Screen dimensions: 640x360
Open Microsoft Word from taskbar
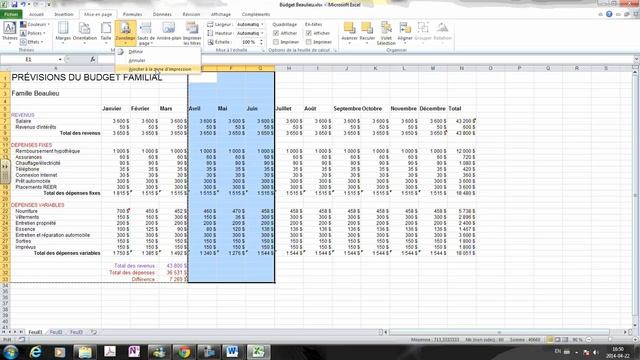(x=232, y=352)
